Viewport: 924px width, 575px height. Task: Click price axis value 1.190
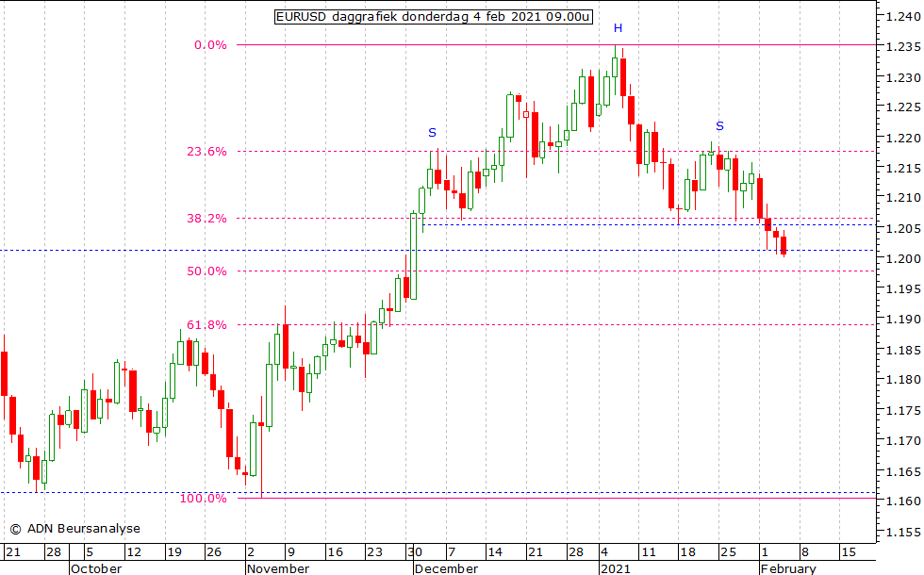click(904, 320)
